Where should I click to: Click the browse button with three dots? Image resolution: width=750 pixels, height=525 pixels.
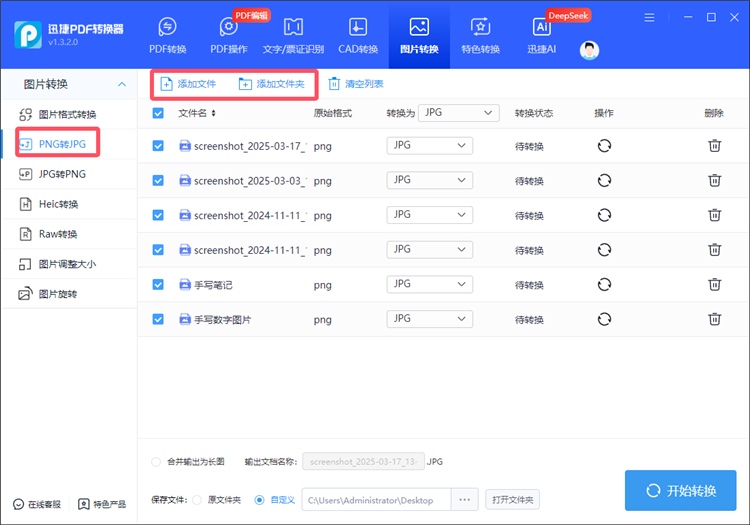point(464,500)
